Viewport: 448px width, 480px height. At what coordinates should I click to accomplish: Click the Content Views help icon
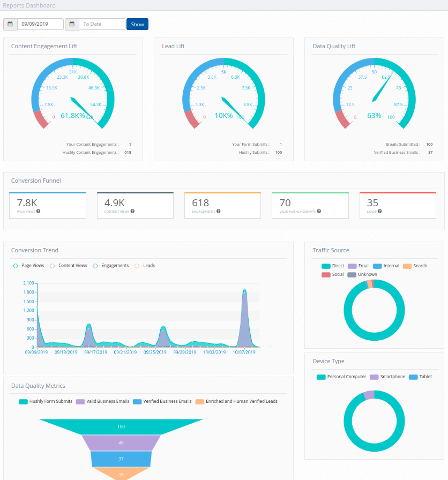tap(132, 211)
